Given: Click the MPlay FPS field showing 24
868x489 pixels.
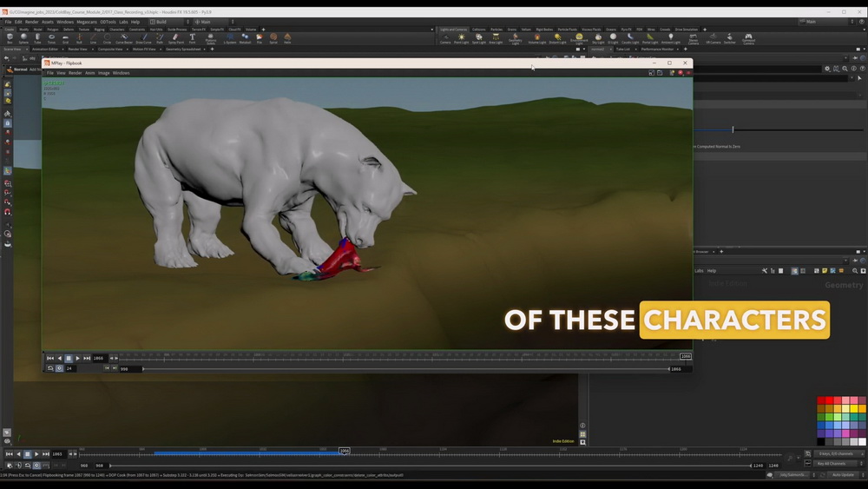Looking at the screenshot, I should 69,368.
